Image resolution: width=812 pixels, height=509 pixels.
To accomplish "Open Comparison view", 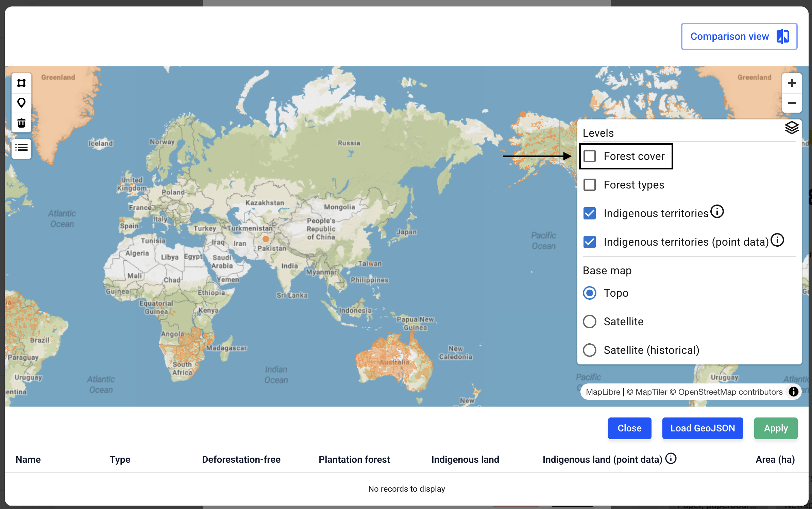I will [x=739, y=36].
